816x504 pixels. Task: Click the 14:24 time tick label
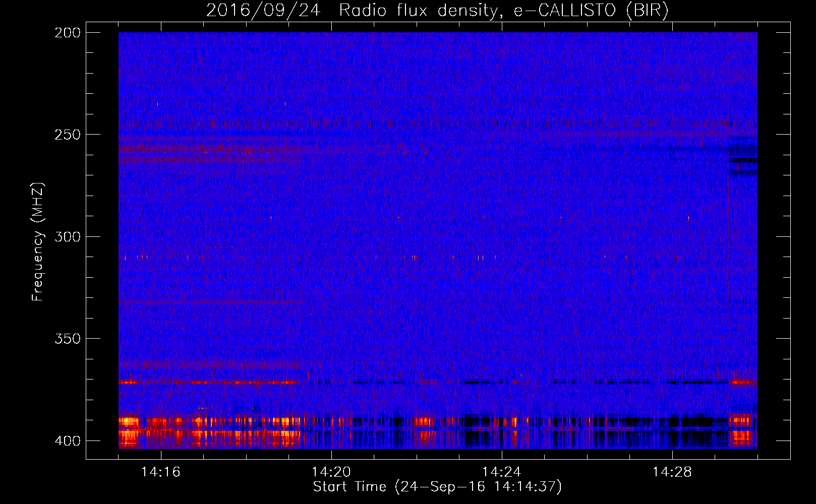pos(502,472)
